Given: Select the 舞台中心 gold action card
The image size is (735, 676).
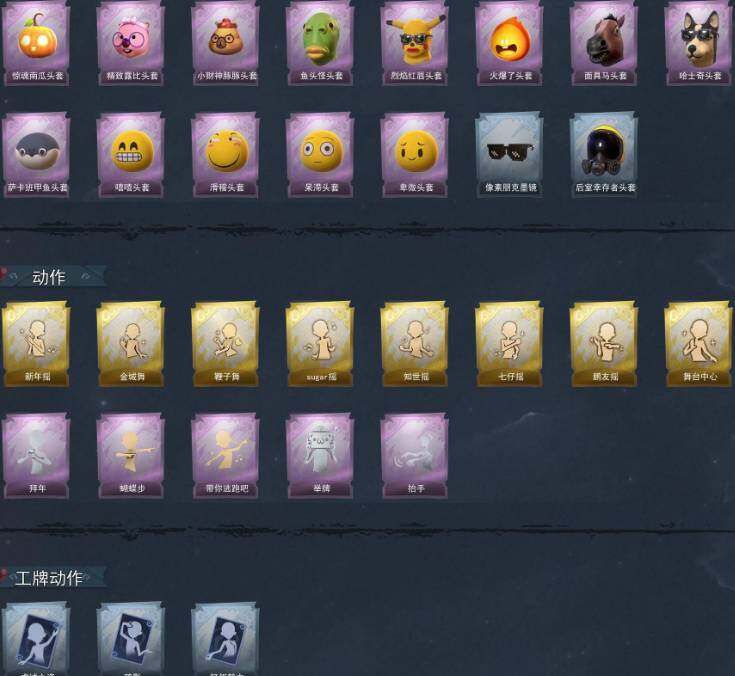Looking at the screenshot, I should pos(698,344).
